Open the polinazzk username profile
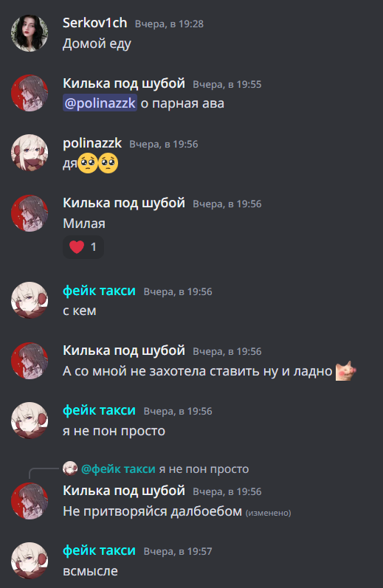The height and width of the screenshot is (588, 383). click(x=92, y=143)
